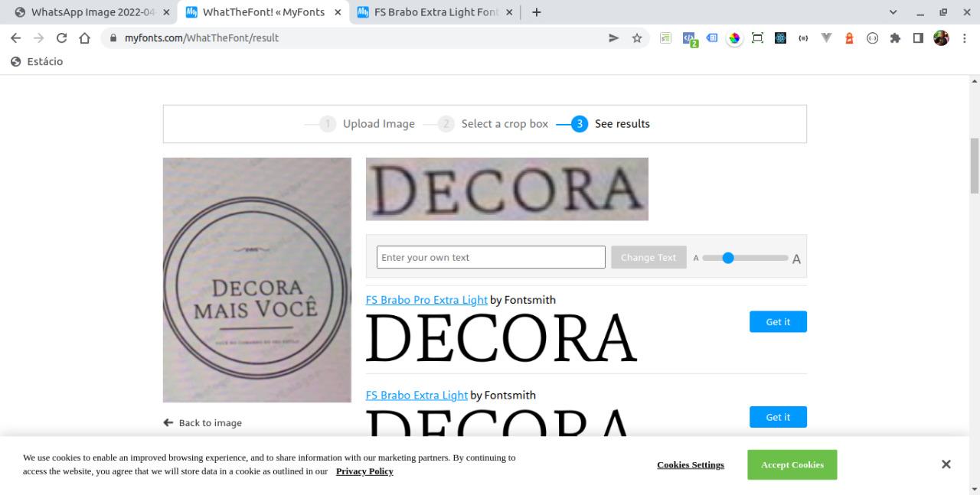
Task: Click the Get it button for FS Brabo Pro
Action: click(x=778, y=321)
